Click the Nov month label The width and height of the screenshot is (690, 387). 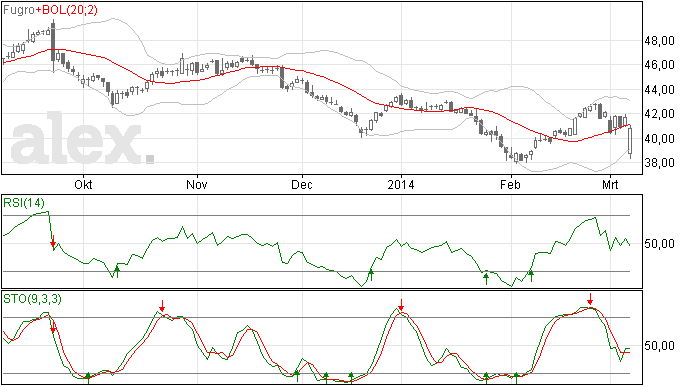(x=197, y=184)
